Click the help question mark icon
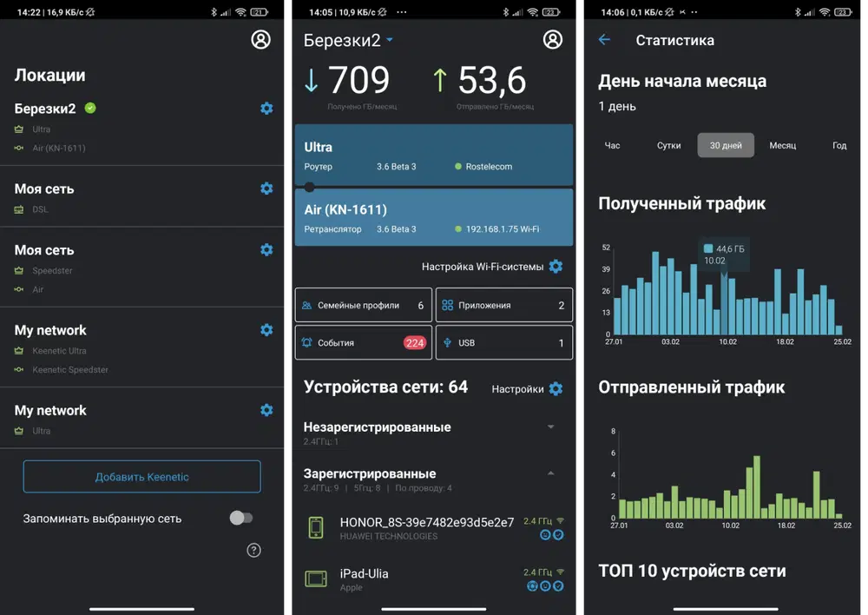The width and height of the screenshot is (868, 615). 253,550
